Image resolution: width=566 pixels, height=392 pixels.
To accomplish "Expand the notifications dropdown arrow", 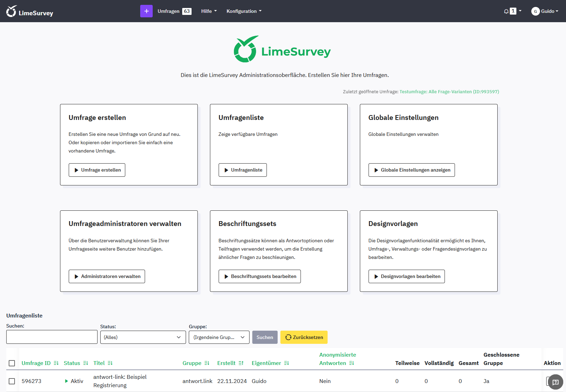I will click(x=520, y=11).
